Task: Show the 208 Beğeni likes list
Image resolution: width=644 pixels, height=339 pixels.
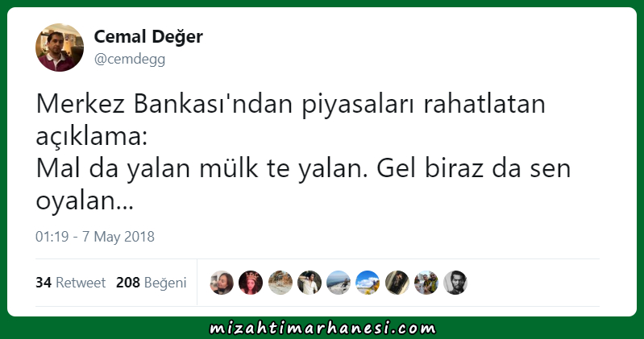Action: (152, 283)
